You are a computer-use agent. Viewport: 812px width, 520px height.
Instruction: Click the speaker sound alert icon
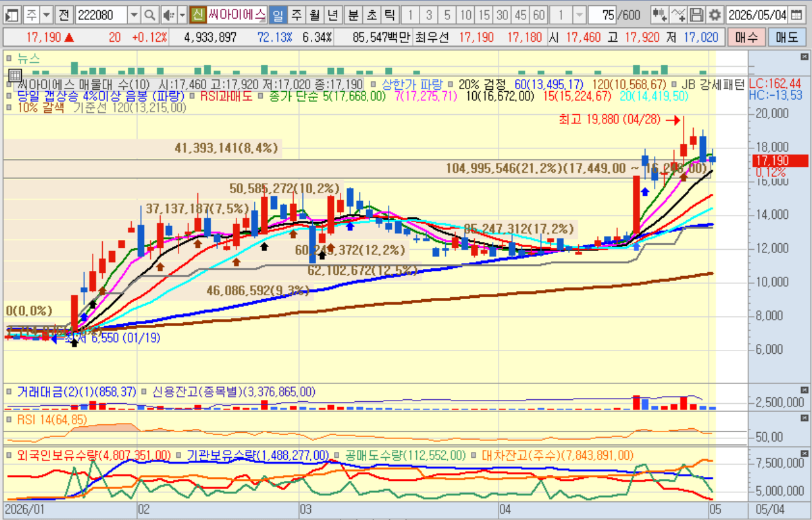point(168,14)
